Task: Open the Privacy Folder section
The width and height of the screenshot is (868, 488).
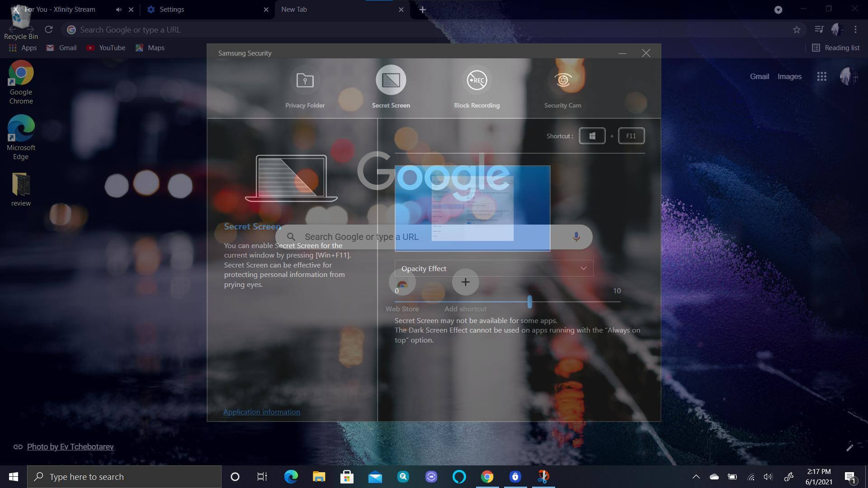Action: tap(305, 80)
